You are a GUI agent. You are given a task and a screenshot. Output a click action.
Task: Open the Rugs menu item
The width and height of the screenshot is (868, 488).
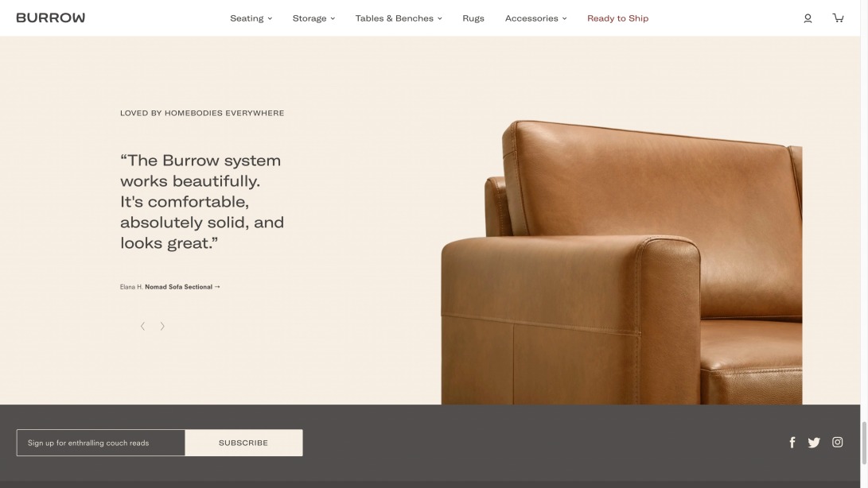[x=473, y=18]
